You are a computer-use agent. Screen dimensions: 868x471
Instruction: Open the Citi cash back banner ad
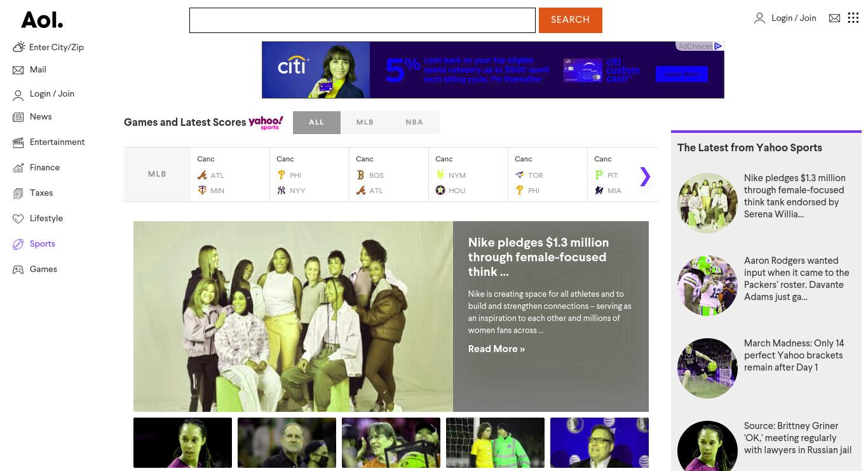click(x=492, y=70)
